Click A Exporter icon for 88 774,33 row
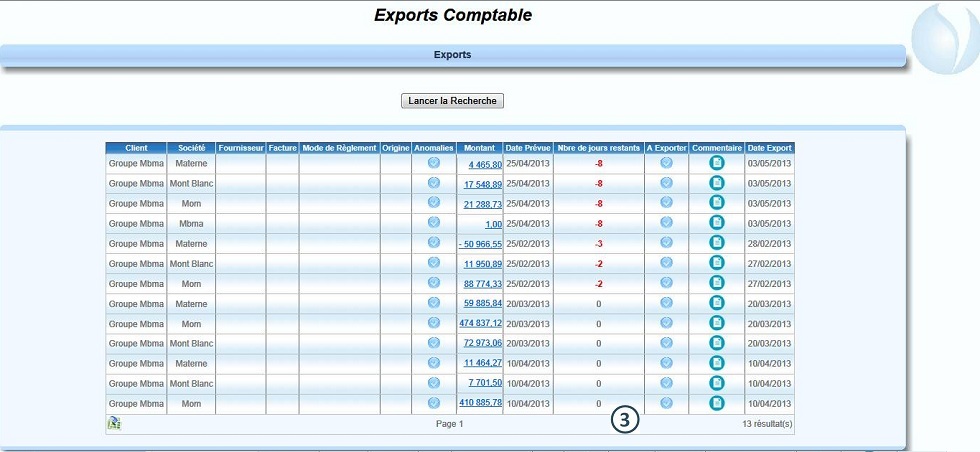The width and height of the screenshot is (980, 452). pyautogui.click(x=666, y=283)
